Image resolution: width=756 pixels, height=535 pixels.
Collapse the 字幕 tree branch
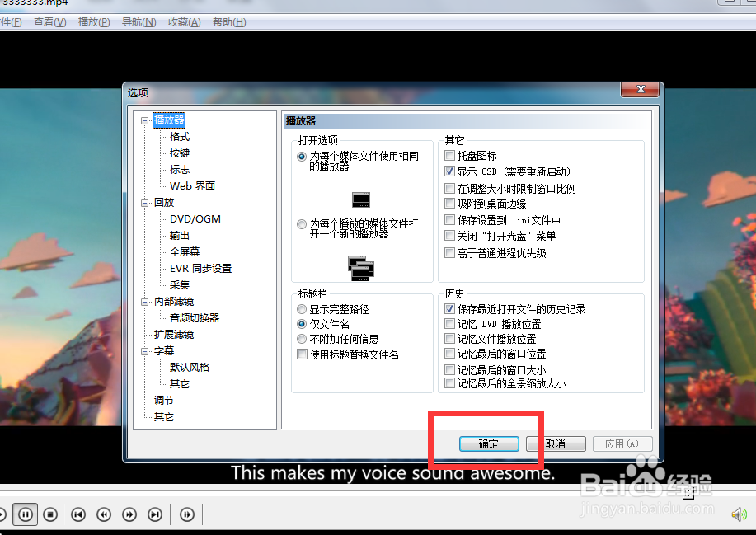[x=144, y=350]
